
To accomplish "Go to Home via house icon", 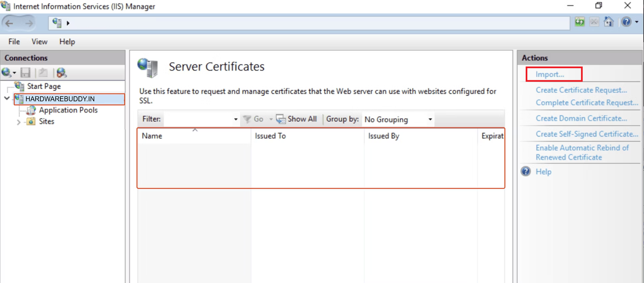I will [x=609, y=22].
